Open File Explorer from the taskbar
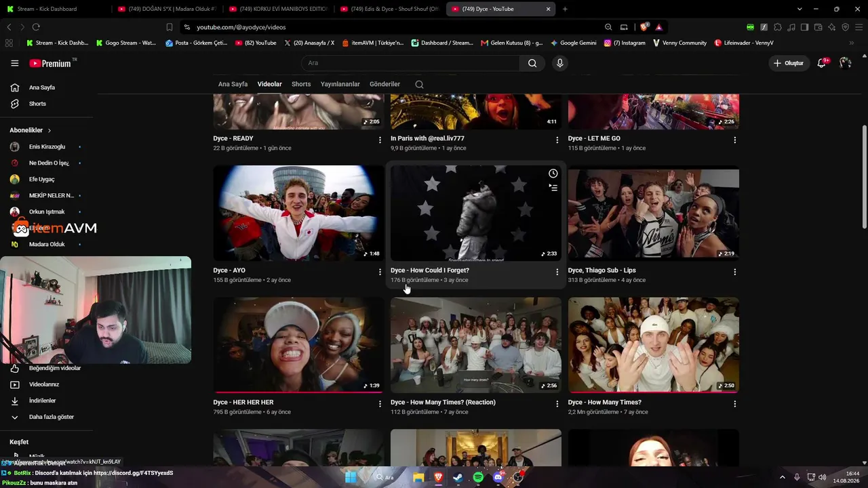Viewport: 868px width, 488px height. click(x=418, y=477)
